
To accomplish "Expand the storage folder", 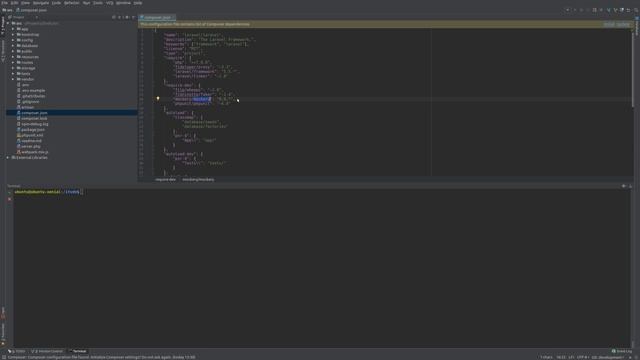I will click(13, 68).
